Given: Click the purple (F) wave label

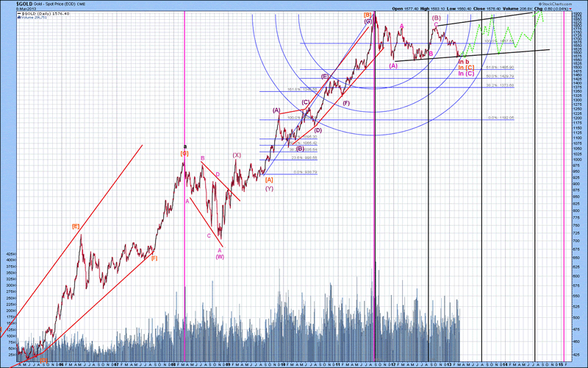Looking at the screenshot, I should tap(345, 102).
